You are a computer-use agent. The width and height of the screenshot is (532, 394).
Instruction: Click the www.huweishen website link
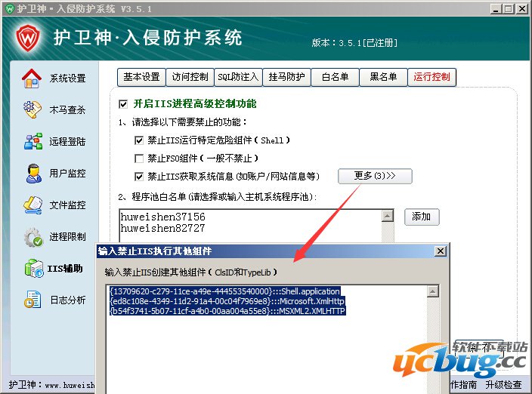(70, 386)
